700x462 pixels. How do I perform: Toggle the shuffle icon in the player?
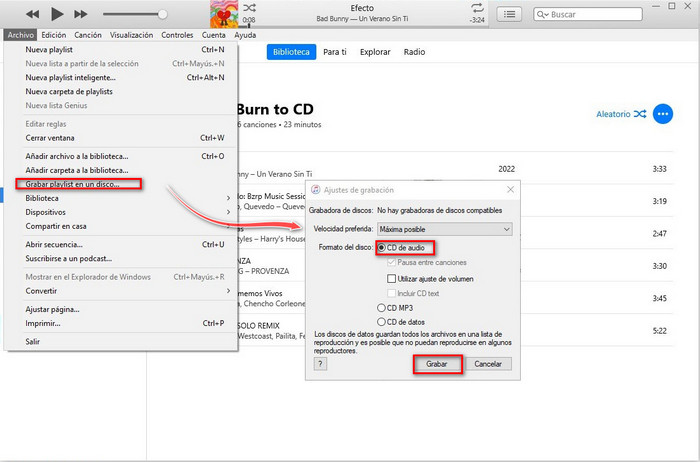(250, 8)
